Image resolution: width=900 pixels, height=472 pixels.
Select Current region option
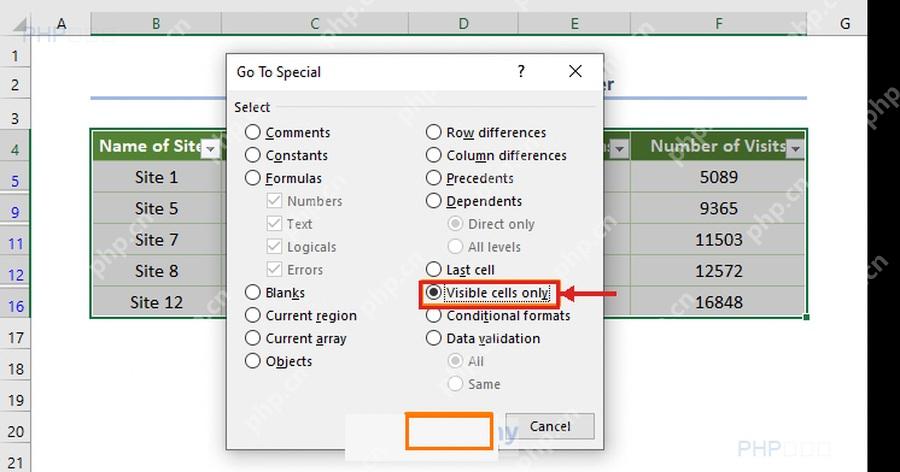[x=301, y=316]
